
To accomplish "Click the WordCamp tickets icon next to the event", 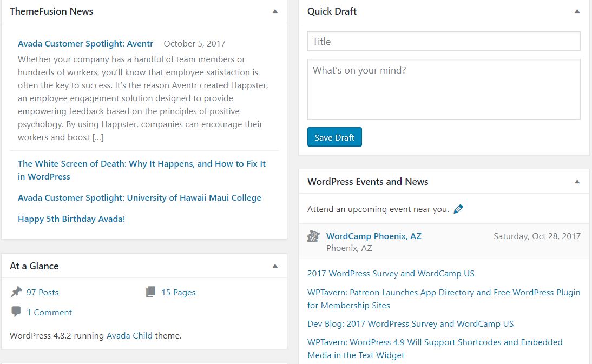I will (x=313, y=236).
